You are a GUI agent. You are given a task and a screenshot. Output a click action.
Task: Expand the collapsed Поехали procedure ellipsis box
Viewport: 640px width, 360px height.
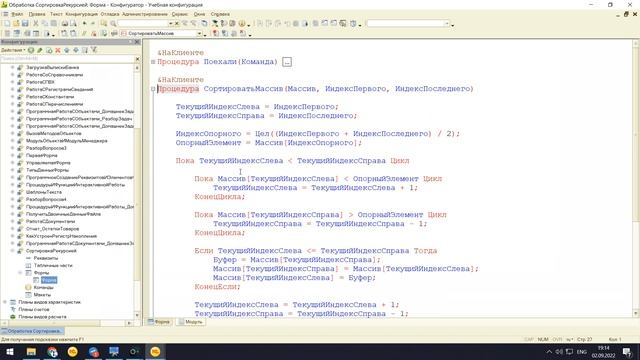(287, 62)
